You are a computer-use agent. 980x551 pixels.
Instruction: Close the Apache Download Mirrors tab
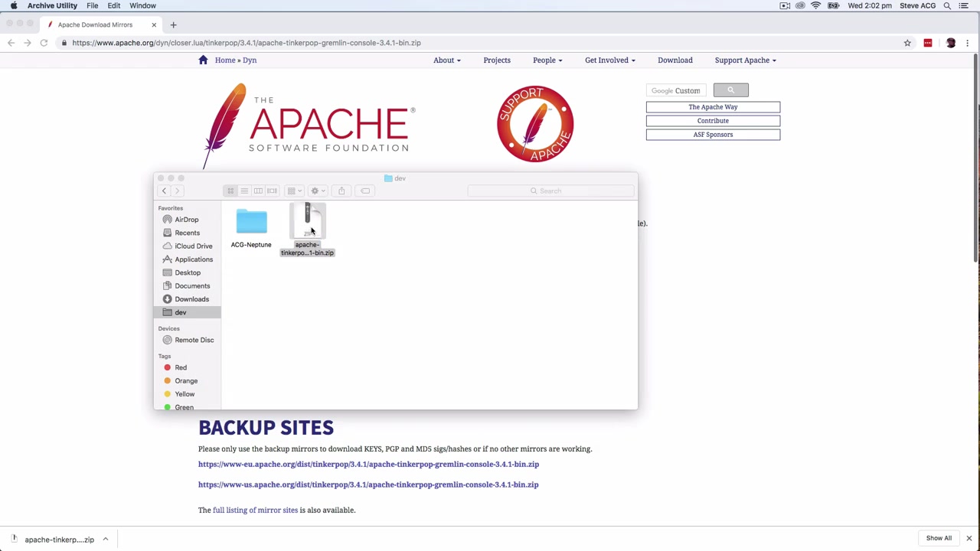coord(154,24)
